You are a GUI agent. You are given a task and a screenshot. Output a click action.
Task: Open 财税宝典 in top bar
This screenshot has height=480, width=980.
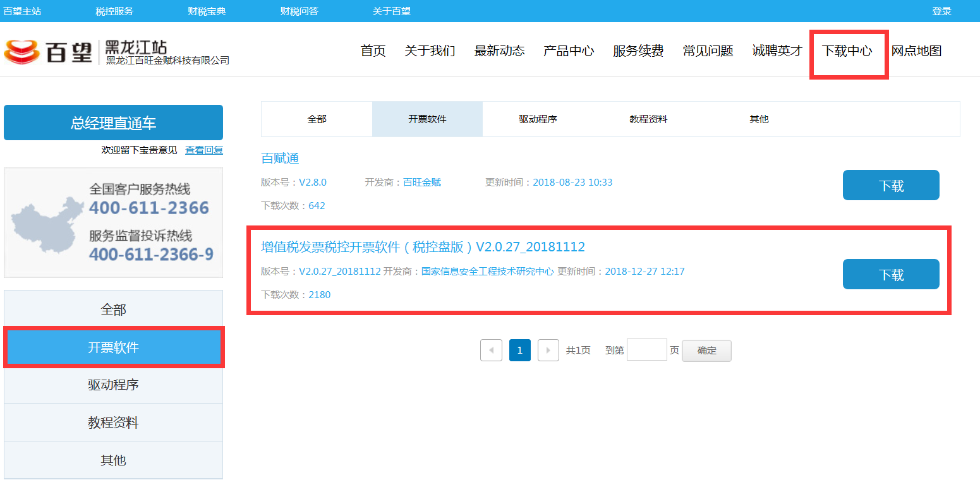tap(207, 11)
